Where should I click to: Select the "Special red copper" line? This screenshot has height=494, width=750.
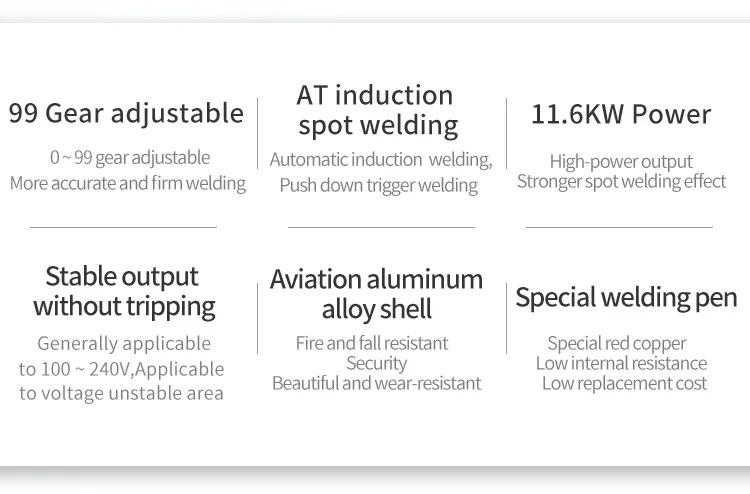(x=617, y=343)
